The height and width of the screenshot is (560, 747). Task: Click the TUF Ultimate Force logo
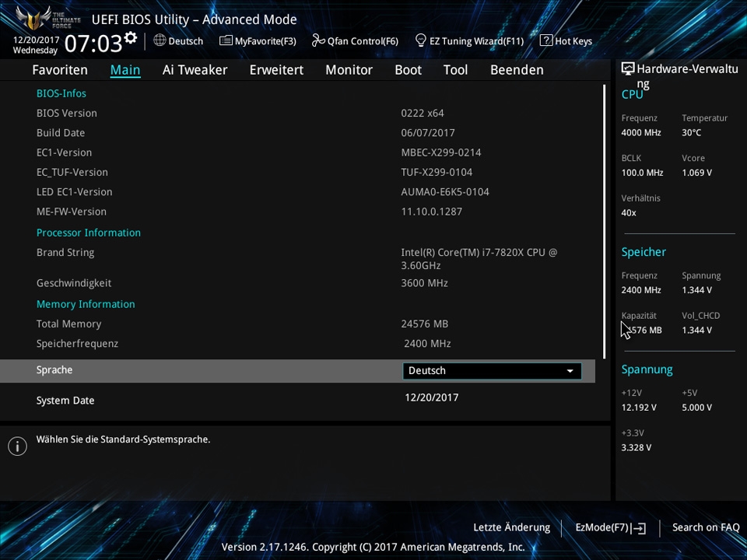coord(47,19)
